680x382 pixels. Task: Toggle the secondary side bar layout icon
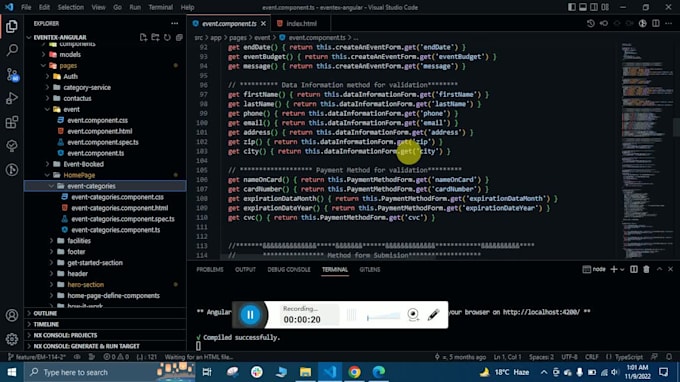coord(594,7)
